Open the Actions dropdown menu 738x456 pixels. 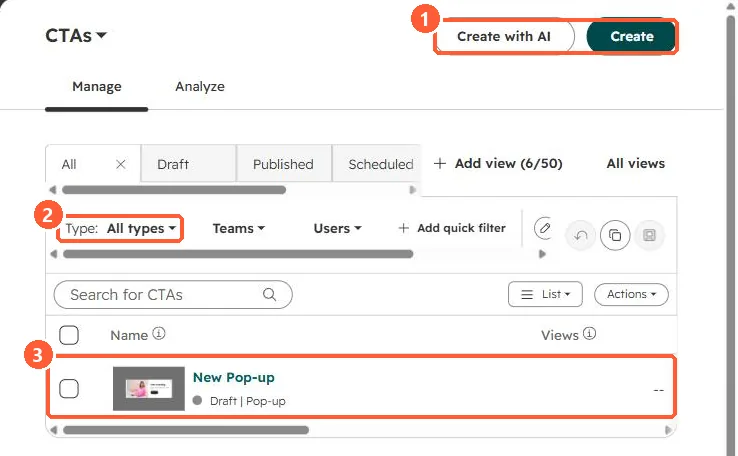point(631,294)
